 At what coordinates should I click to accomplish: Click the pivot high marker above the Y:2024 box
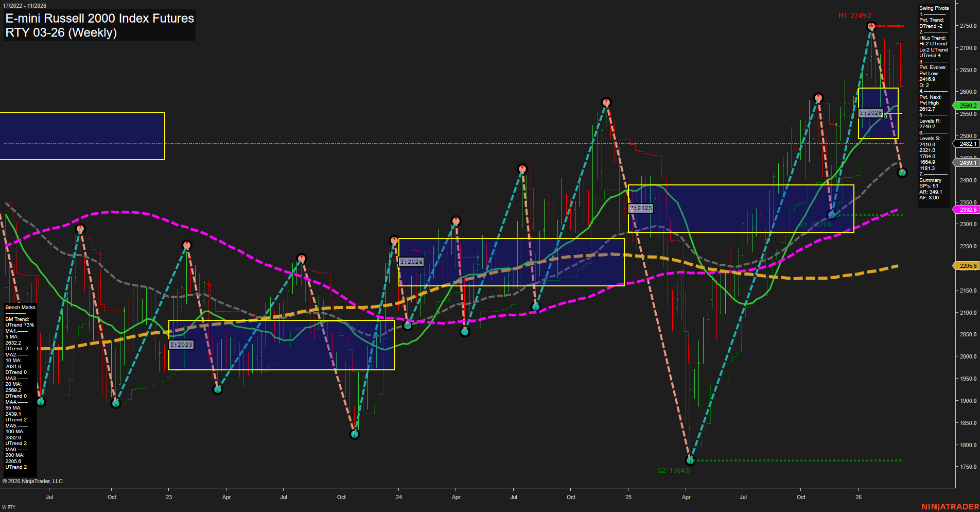tap(456, 220)
